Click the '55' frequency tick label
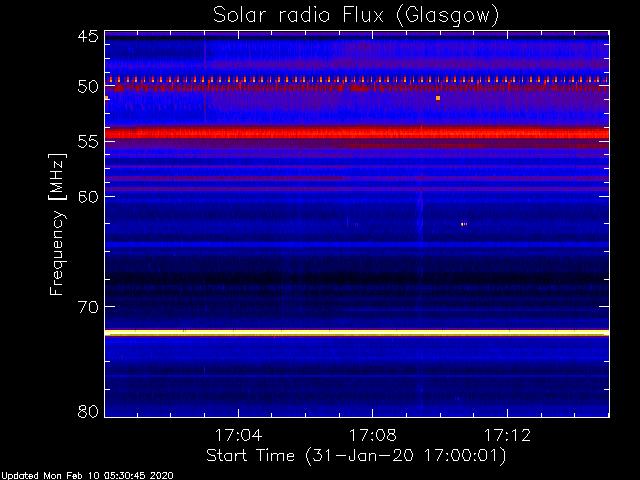The image size is (640, 480). pyautogui.click(x=88, y=142)
